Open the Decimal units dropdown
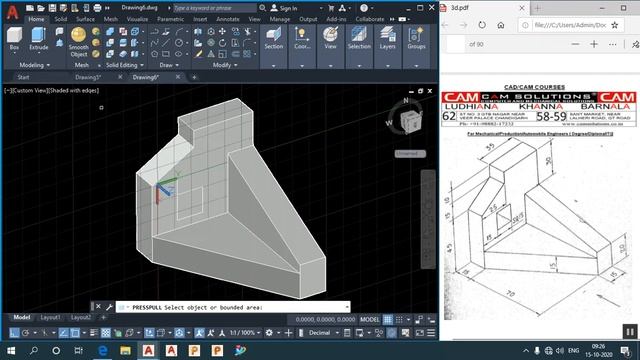Viewport: 640px width, 360px height. 324,333
